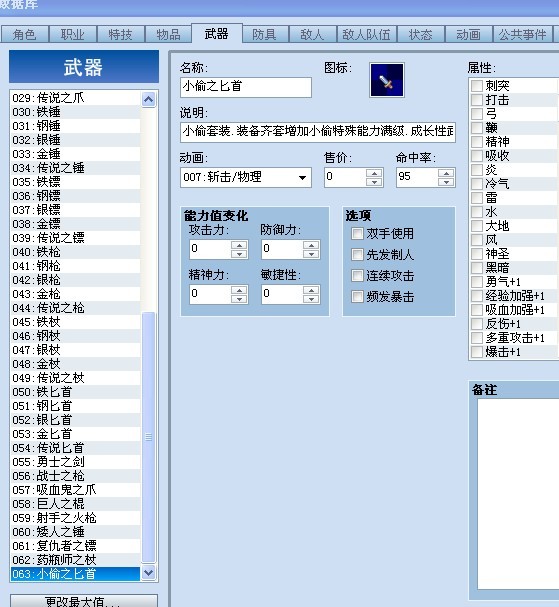Enable 经验加强+1 attribute

(477, 296)
